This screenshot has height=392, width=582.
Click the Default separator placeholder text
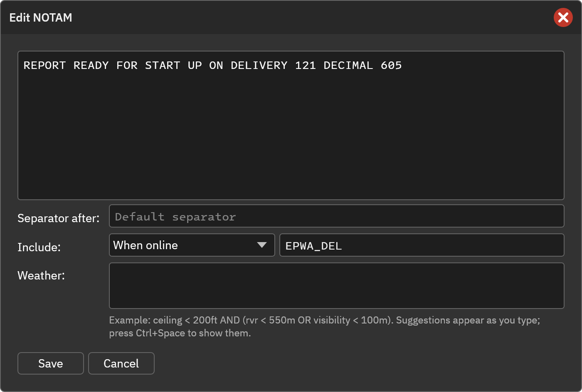175,217
